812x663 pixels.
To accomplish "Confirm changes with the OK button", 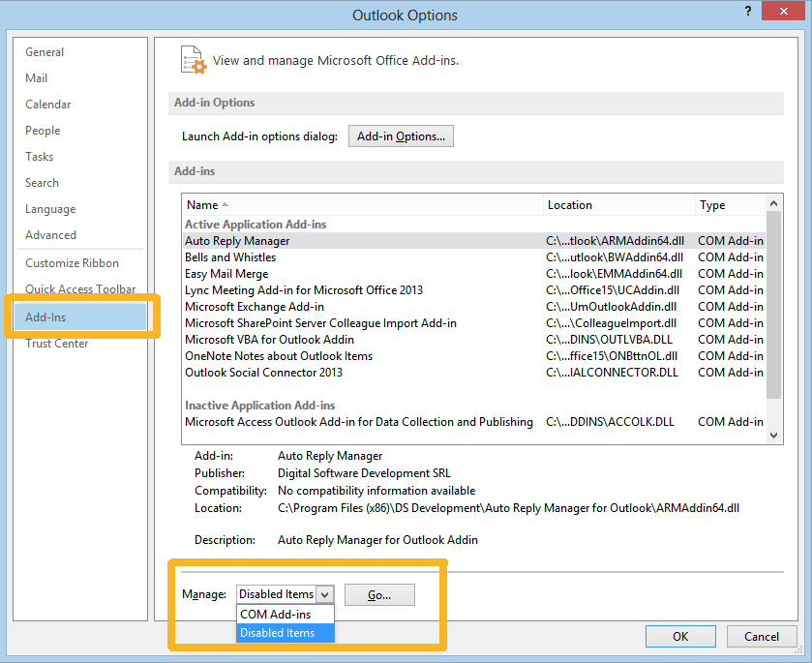I will [x=680, y=636].
